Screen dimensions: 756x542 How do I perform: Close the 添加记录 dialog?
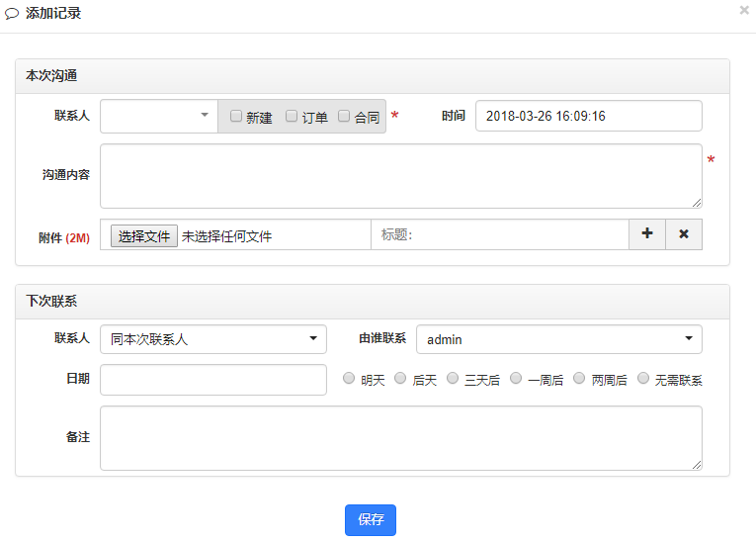744,10
